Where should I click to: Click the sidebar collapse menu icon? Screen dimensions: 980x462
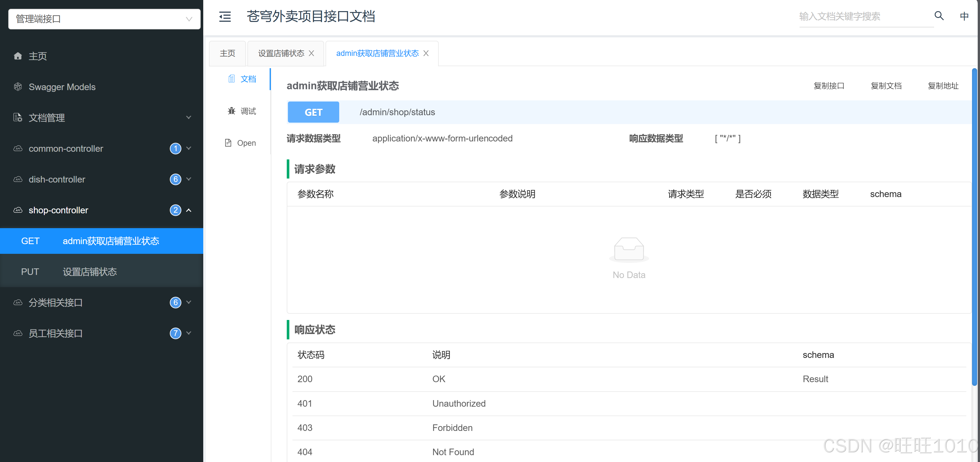[x=225, y=16]
